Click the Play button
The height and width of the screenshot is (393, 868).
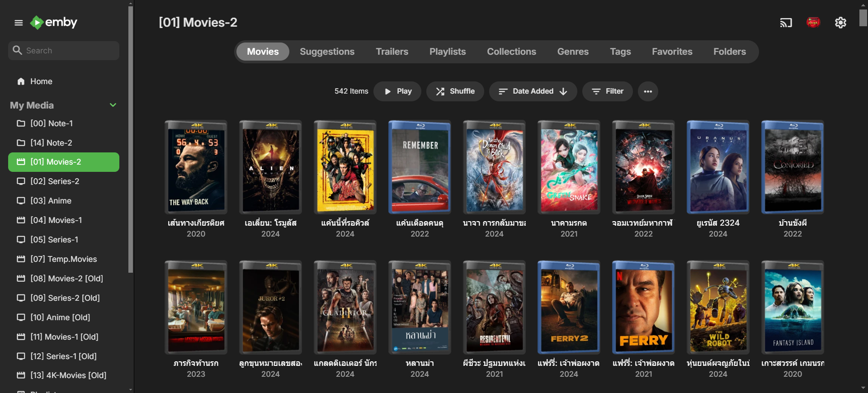tap(397, 91)
